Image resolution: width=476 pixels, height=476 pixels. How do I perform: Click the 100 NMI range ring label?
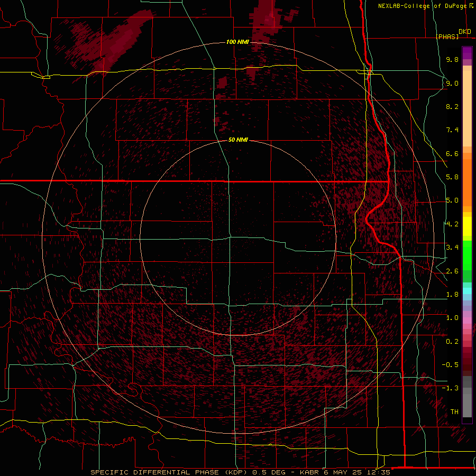[x=237, y=42]
